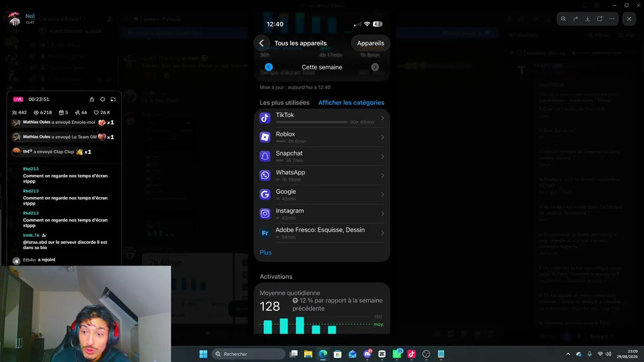Tap the Appareils button
644x362 pixels.
click(x=371, y=43)
